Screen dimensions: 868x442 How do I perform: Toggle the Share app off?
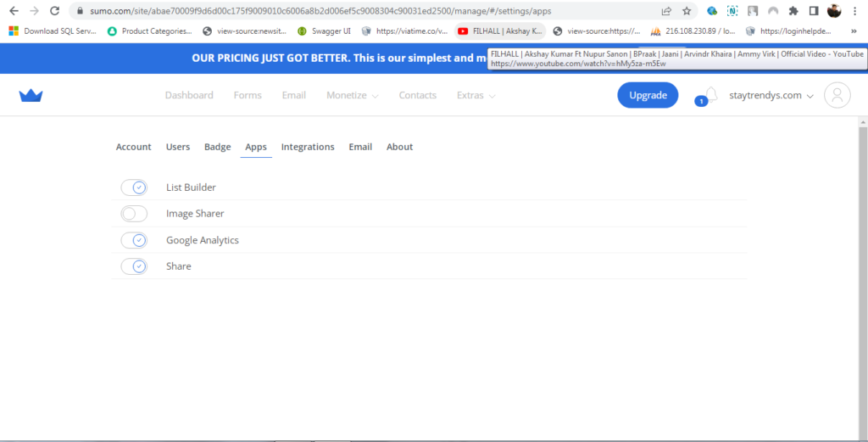click(x=134, y=266)
